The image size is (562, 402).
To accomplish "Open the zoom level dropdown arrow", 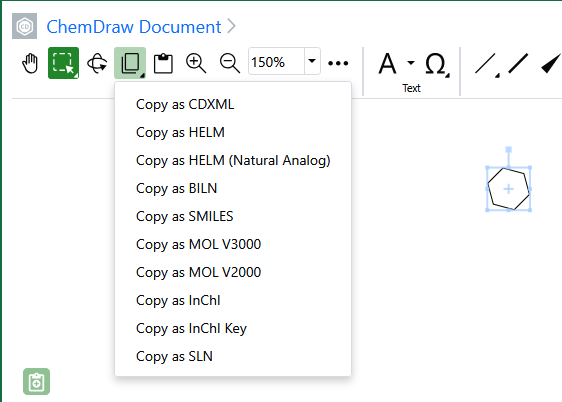I will pyautogui.click(x=312, y=61).
